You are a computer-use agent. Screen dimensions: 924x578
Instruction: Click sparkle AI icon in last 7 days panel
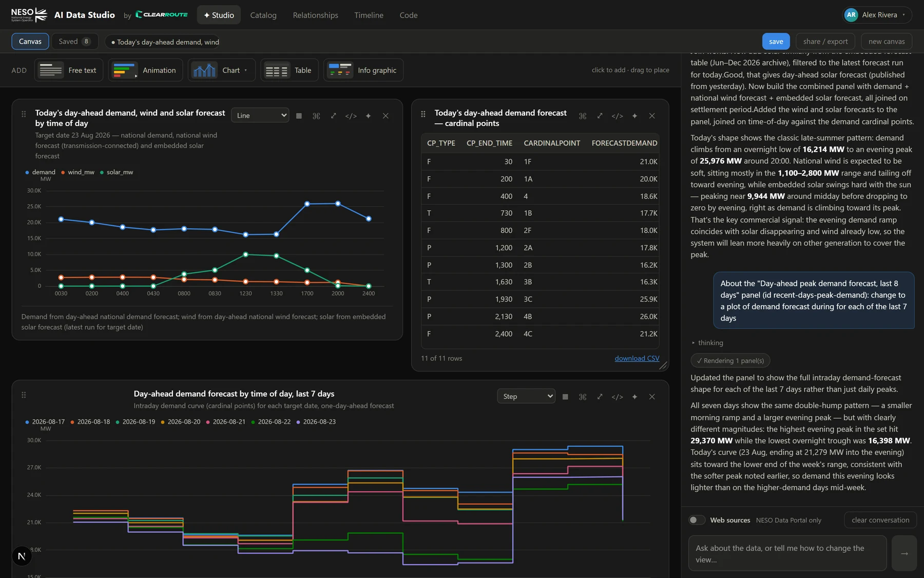coord(634,397)
